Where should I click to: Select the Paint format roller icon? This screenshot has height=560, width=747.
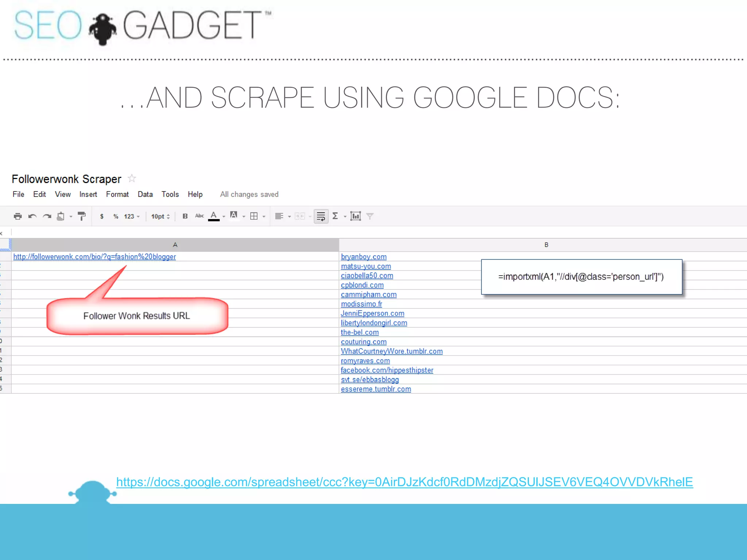82,216
